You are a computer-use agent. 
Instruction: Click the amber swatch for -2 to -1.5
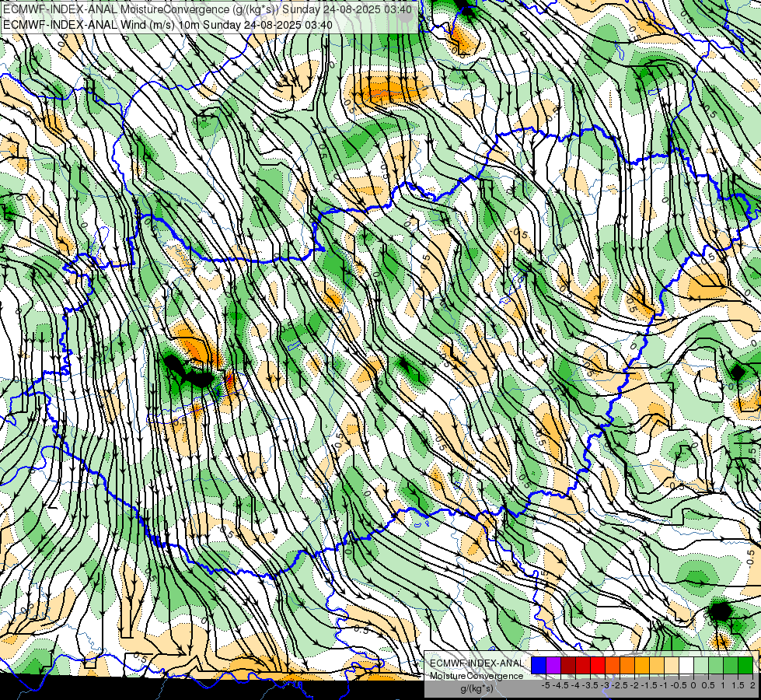click(x=642, y=665)
